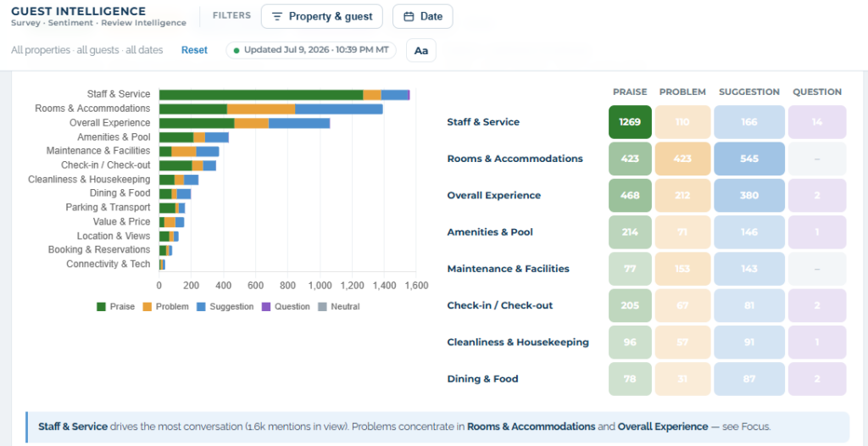Select the Rooms & Accommodations suggestion cell 545
The height and width of the screenshot is (446, 868).
pos(749,159)
